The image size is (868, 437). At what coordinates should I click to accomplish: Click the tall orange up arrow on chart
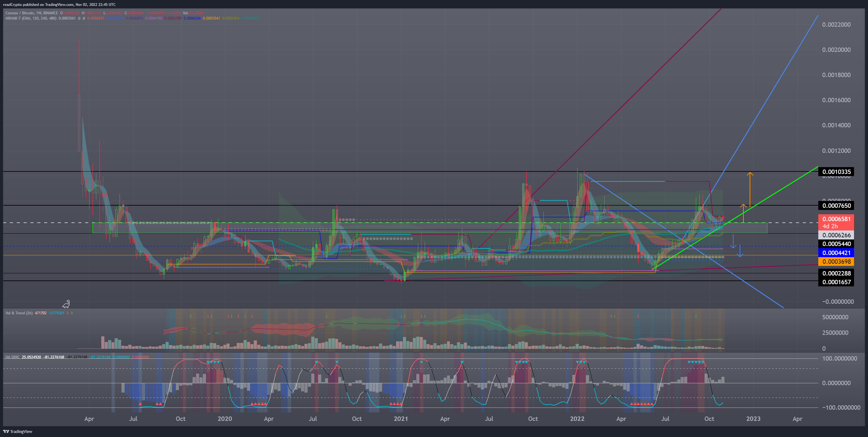tap(750, 190)
